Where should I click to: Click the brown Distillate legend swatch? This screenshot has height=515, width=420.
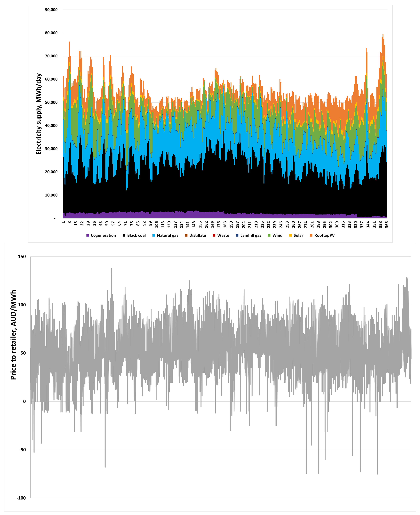tap(186, 235)
